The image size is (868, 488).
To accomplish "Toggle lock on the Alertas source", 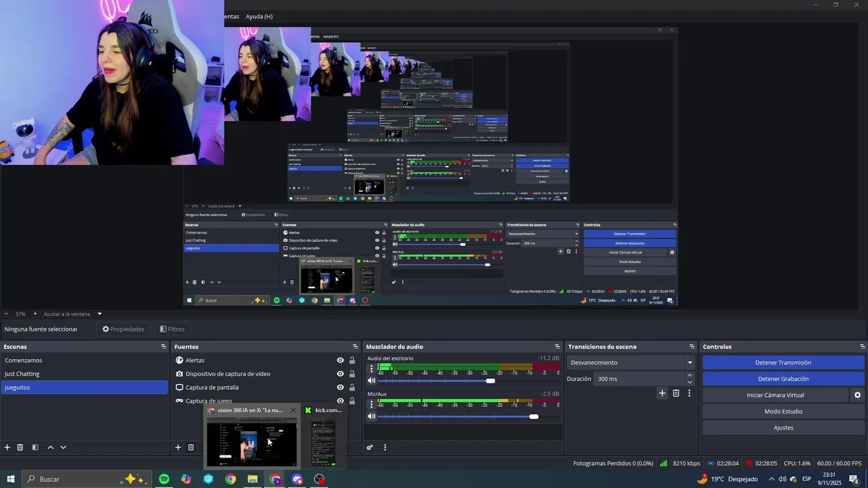I will coord(352,361).
